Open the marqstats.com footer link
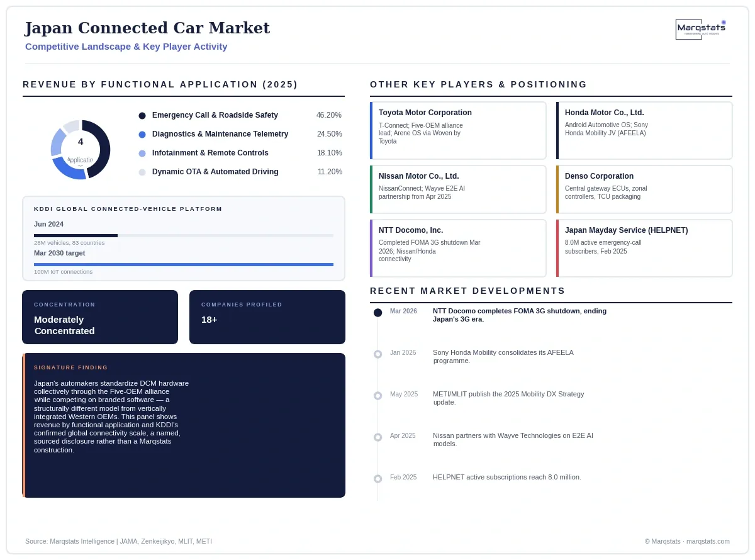Viewport: 755px width, 560px height. [708, 541]
